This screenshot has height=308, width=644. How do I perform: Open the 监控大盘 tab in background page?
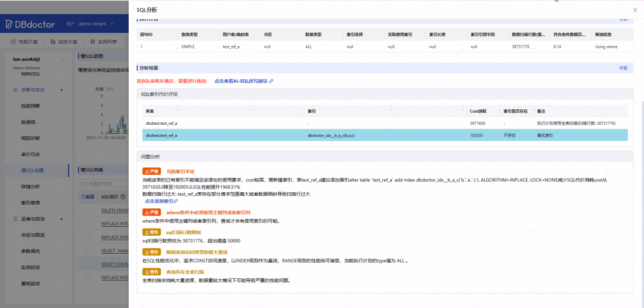64,42
